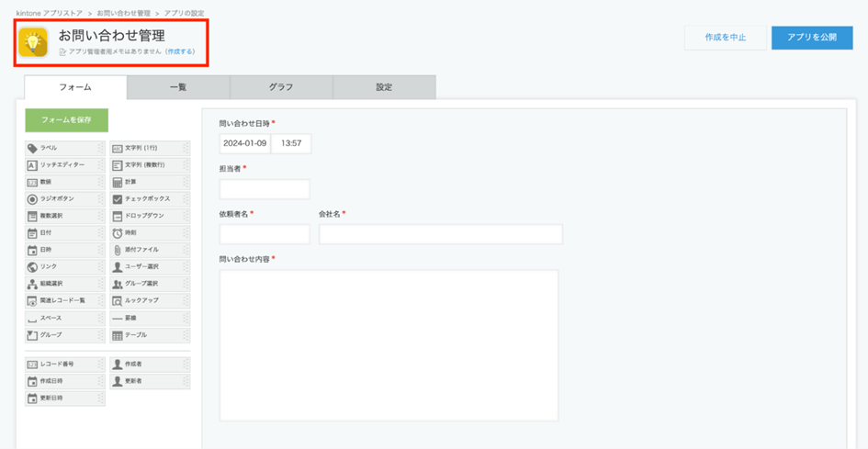This screenshot has width=868, height=449.
Task: Click the 問い合わせ内容 text area
Action: coord(389,344)
